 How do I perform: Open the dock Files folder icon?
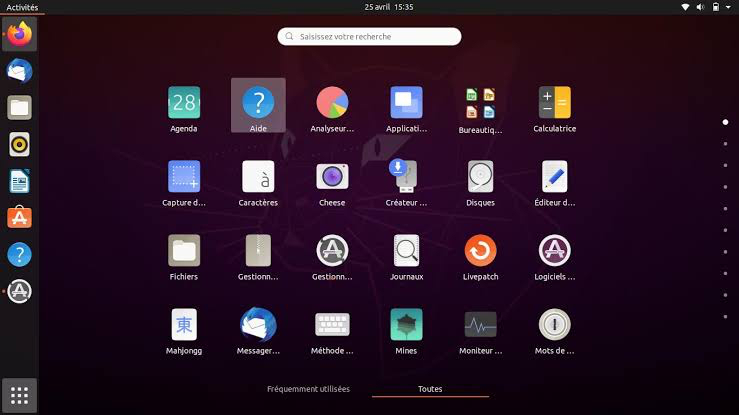tap(19, 108)
